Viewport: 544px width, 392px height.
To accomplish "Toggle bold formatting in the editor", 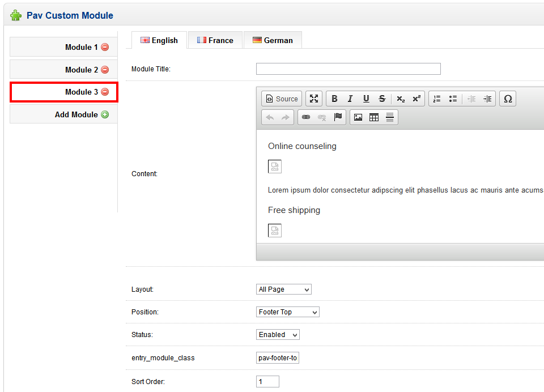I will [x=334, y=99].
